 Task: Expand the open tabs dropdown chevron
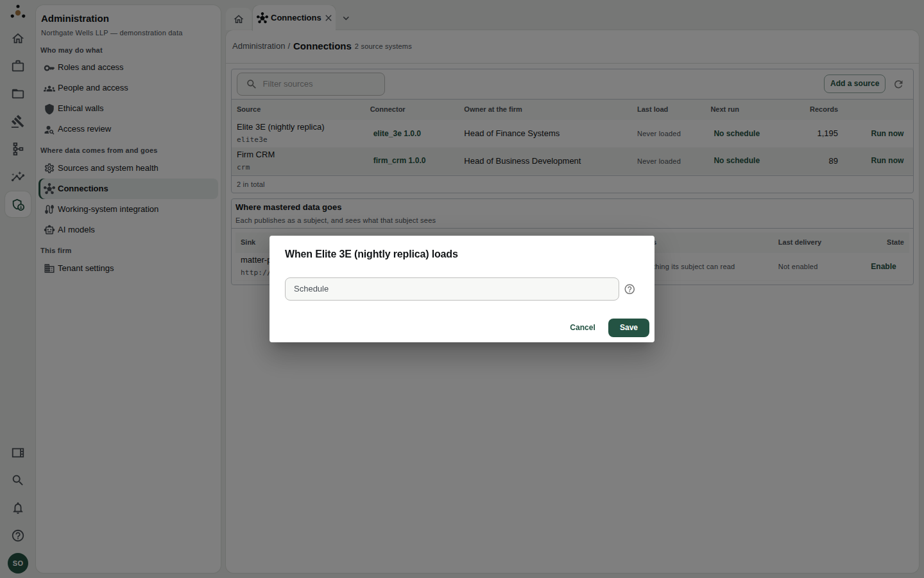[346, 18]
